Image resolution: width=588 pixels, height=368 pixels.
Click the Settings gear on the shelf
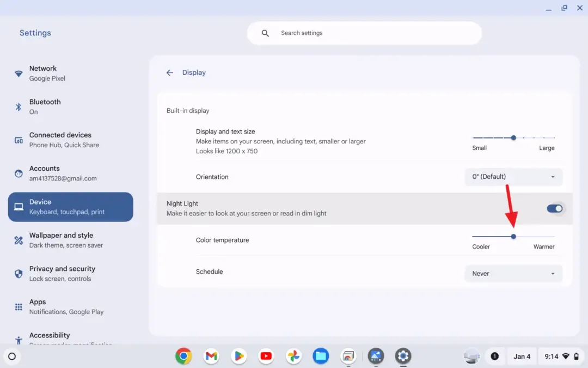click(403, 356)
